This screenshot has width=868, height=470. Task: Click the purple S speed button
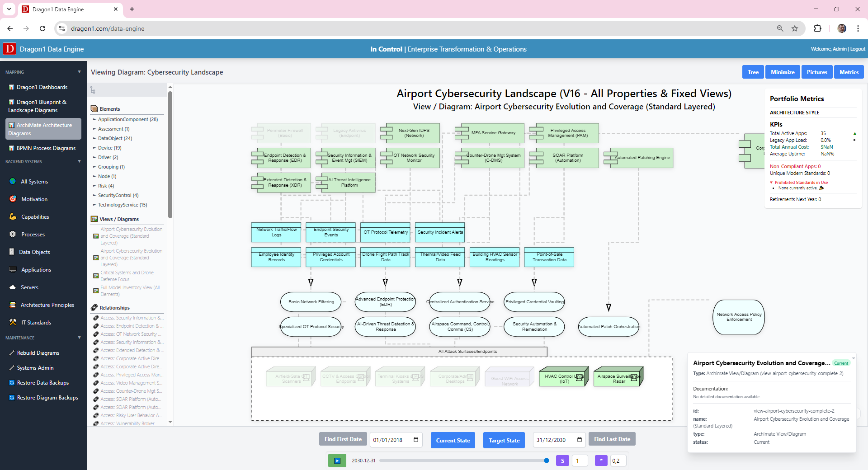[x=562, y=461]
